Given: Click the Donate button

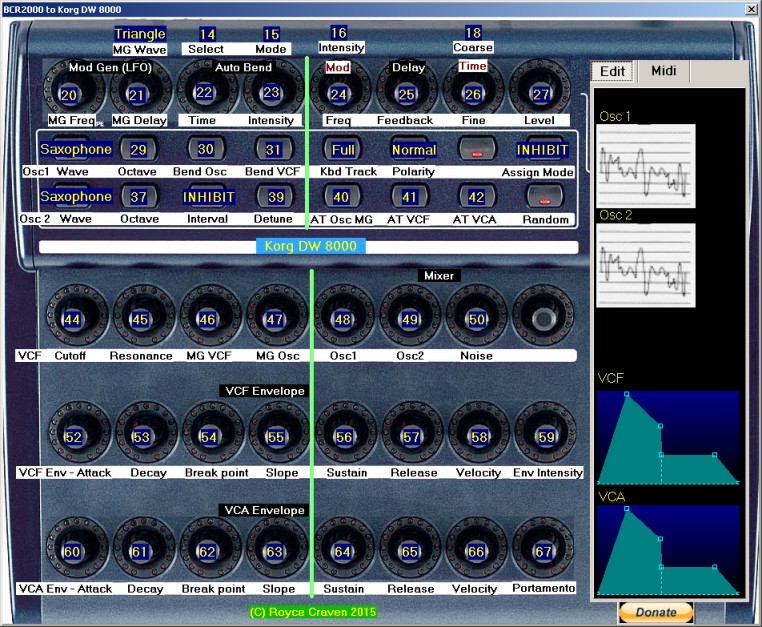Looking at the screenshot, I should [655, 612].
